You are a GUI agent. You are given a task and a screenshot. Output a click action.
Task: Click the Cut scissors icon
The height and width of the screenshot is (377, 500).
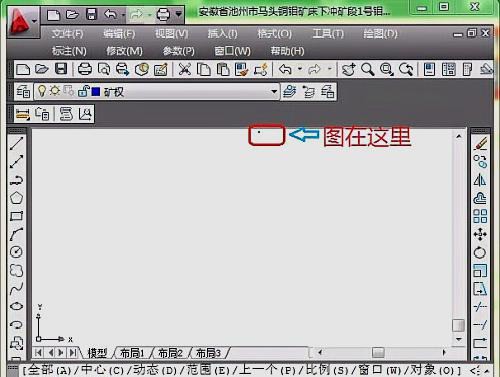[184, 69]
